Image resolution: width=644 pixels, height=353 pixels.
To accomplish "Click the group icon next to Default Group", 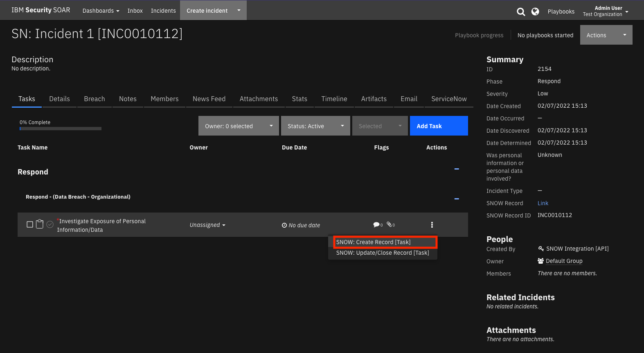I will 540,261.
